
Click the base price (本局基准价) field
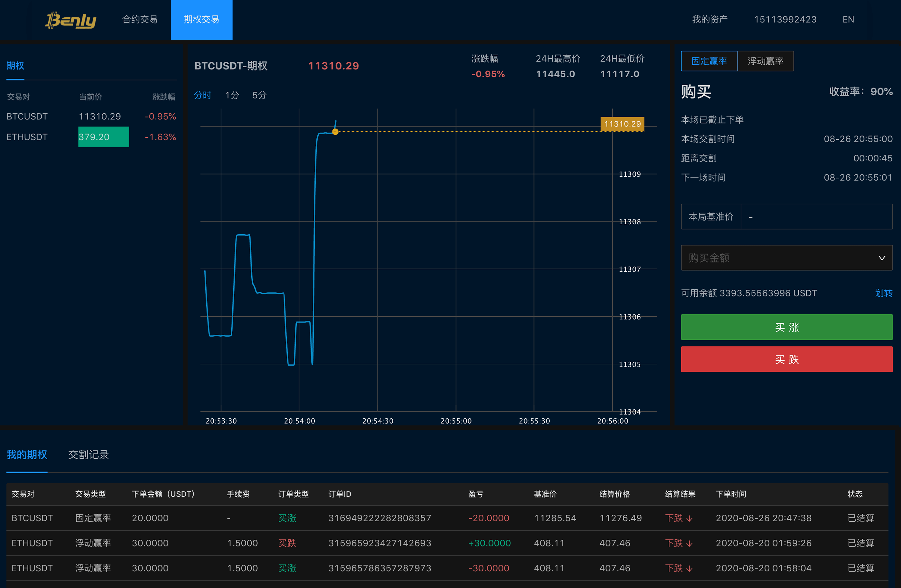(x=816, y=217)
